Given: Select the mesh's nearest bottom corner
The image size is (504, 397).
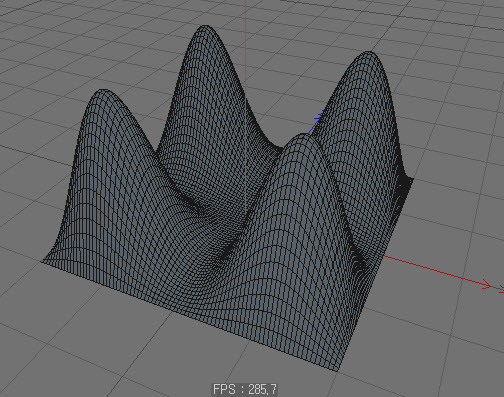Looking at the screenshot, I should pyautogui.click(x=337, y=369).
